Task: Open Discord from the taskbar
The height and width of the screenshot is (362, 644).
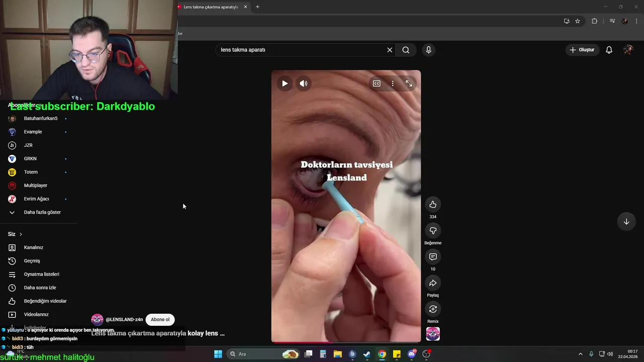Action: pyautogui.click(x=412, y=354)
